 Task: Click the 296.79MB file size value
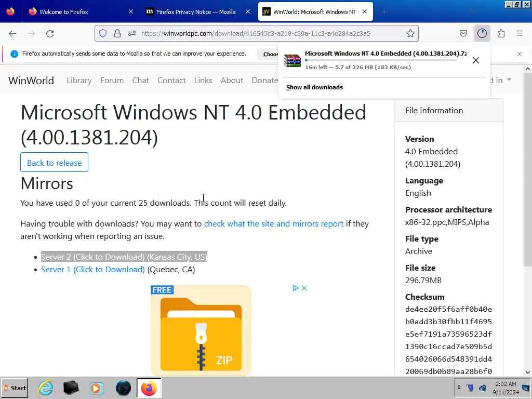coord(423,281)
